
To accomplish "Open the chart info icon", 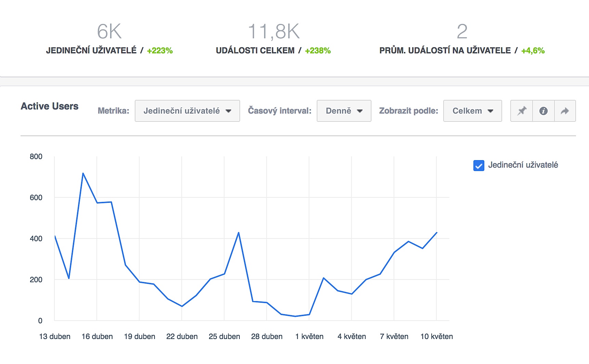I will click(x=543, y=111).
